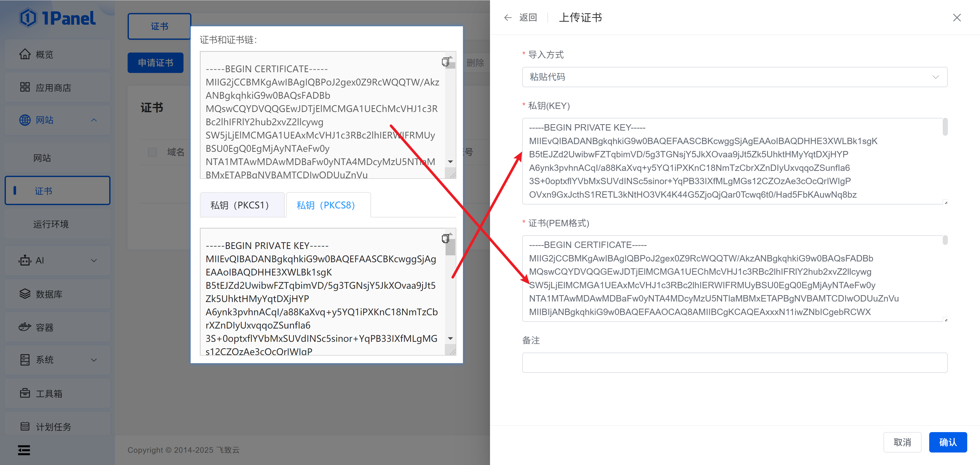
Task: Click the 1Panel logo icon
Action: coord(28,18)
